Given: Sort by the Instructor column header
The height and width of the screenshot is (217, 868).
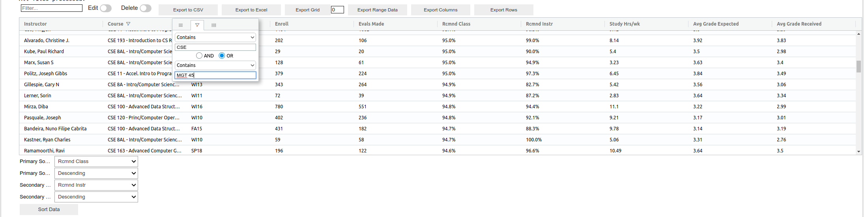Looking at the screenshot, I should click(36, 24).
